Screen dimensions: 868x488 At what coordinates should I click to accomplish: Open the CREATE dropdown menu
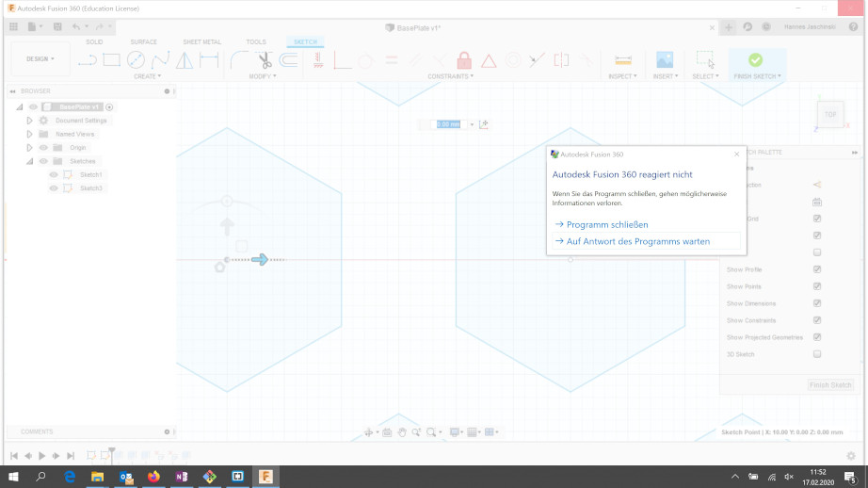(147, 76)
